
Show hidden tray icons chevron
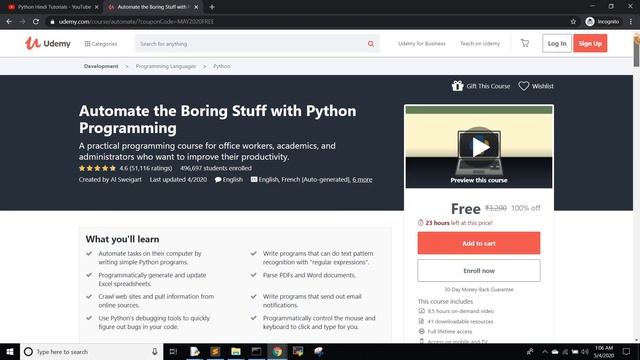544,351
